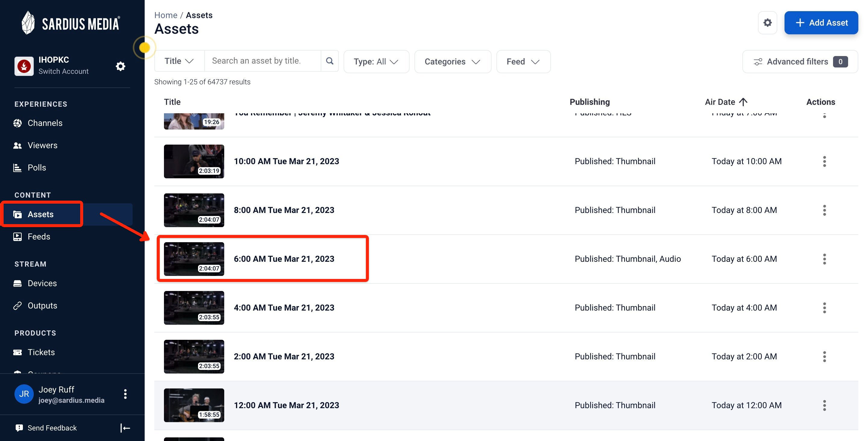This screenshot has width=868, height=441.
Task: Open the 6:00 AM Tue Mar 21 thumbnail
Action: [x=194, y=258]
